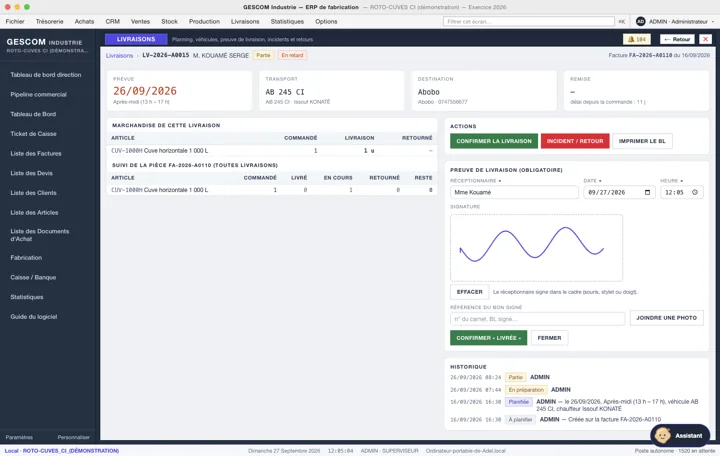Select CUV-1000H row in Marchandise table
Image resolution: width=720 pixels, height=456 pixels.
click(272, 151)
